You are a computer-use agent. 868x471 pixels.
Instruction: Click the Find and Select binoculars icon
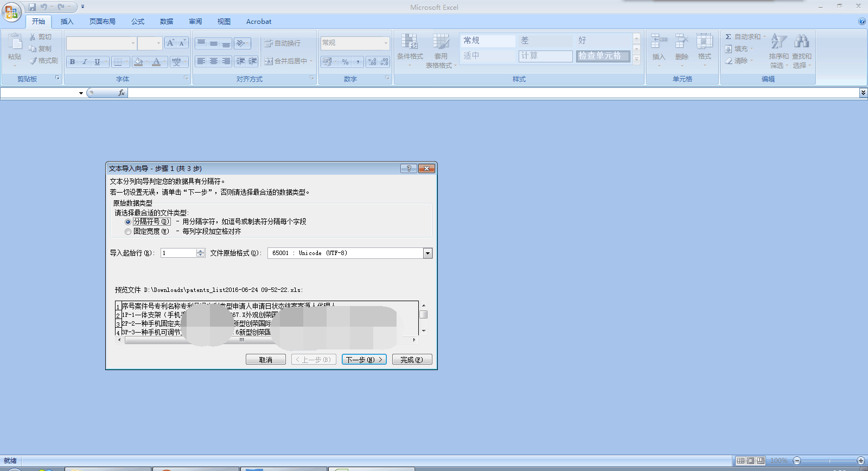pos(801,41)
